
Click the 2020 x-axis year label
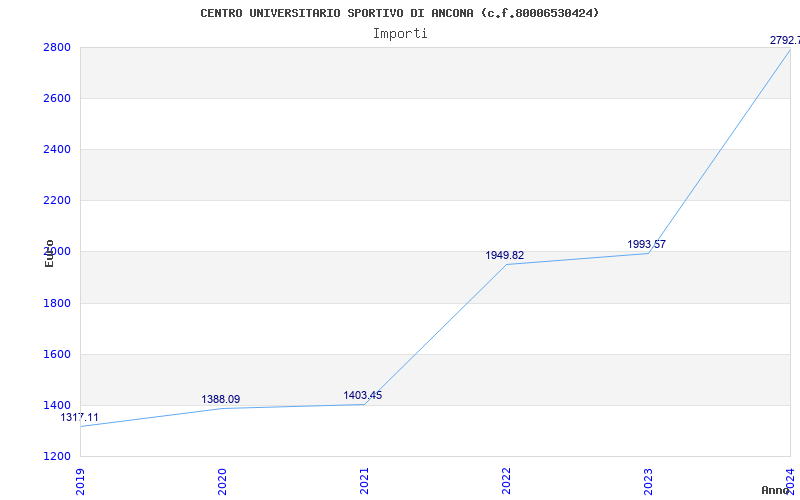pos(222,481)
